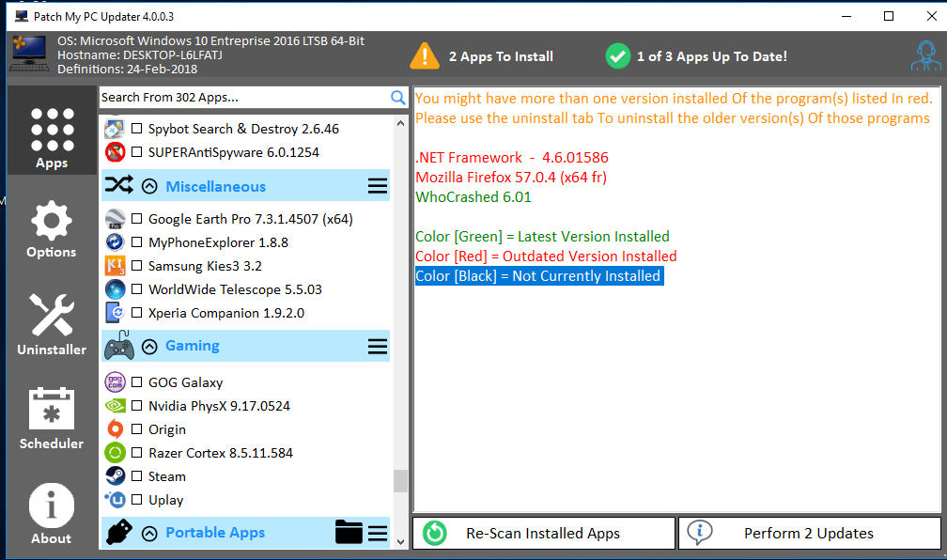Check the Uplay checkbox
947x560 pixels.
click(137, 500)
